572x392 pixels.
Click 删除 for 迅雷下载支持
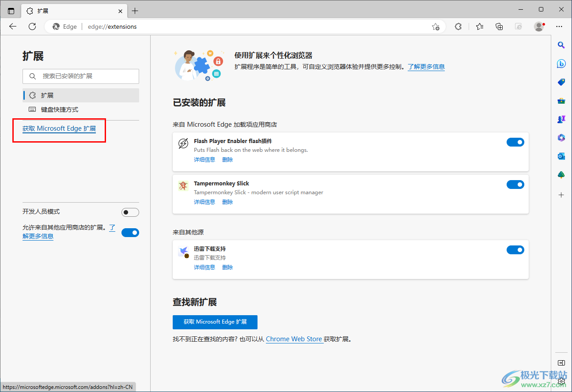point(227,268)
